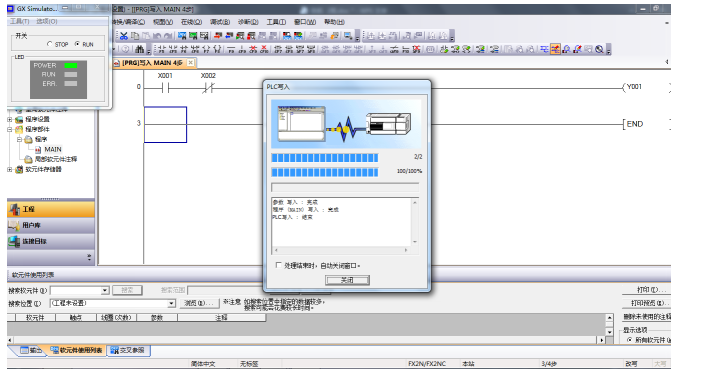Collapse the 程序部件 tree node
Image resolution: width=701 pixels, height=374 pixels.
(x=10, y=130)
